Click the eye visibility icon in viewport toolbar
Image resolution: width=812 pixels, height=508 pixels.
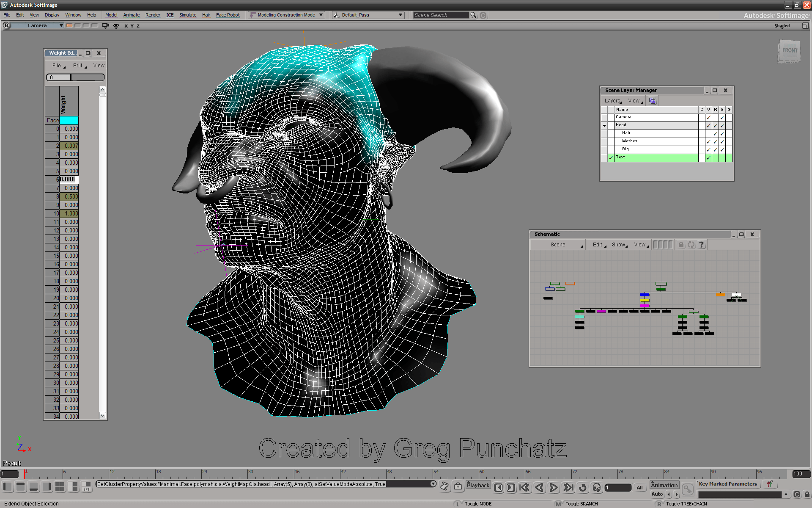116,26
